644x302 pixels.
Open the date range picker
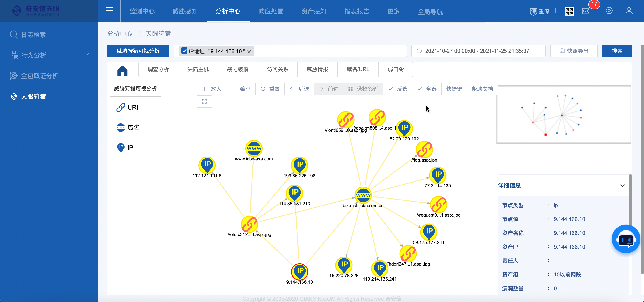(x=478, y=51)
